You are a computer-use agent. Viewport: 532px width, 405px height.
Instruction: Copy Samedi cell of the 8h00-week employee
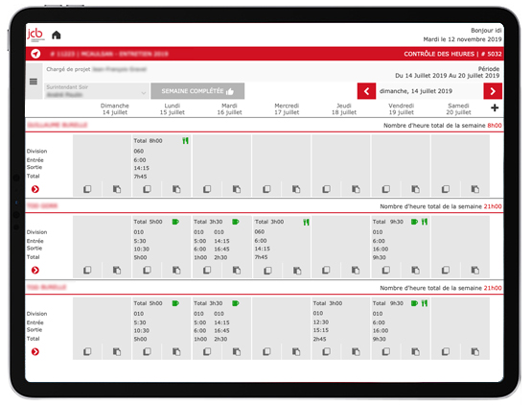(x=446, y=189)
